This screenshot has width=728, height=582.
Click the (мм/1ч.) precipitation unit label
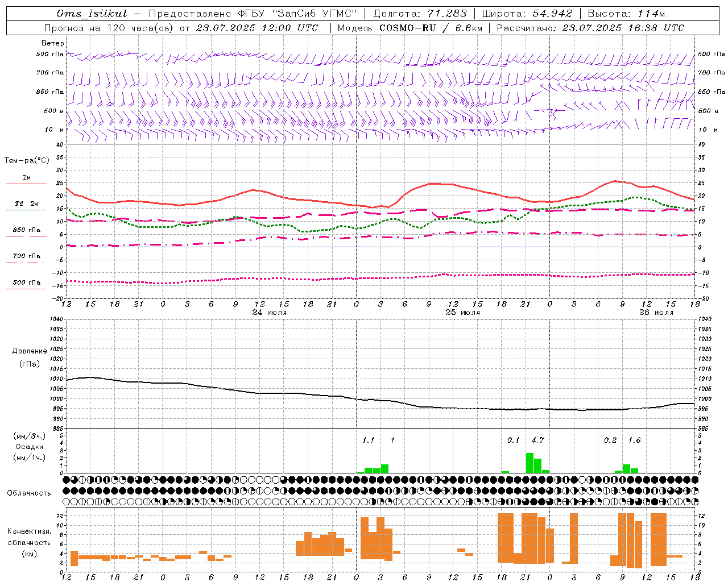coord(30,458)
